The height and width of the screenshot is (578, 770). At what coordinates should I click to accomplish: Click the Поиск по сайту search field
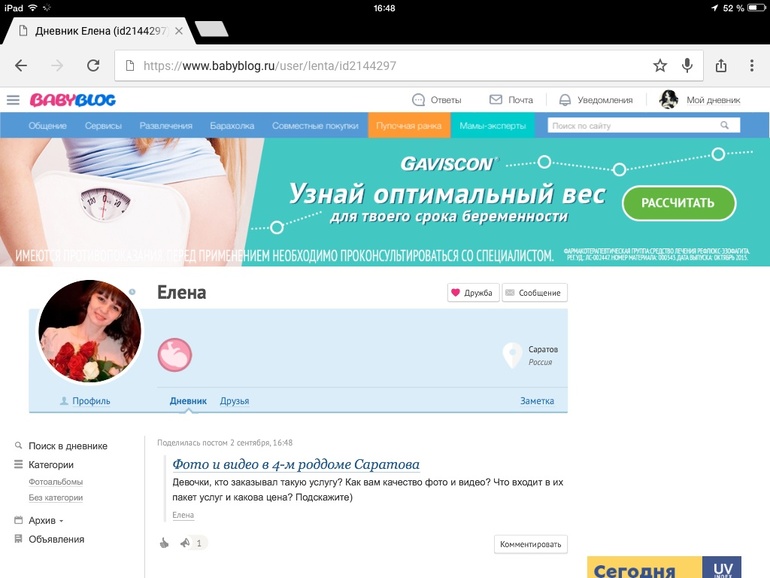coord(643,126)
